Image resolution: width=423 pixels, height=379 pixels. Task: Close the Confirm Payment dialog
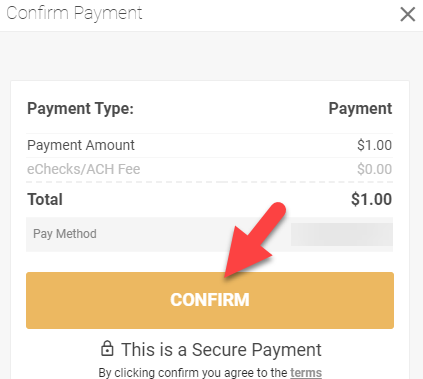coord(408,15)
